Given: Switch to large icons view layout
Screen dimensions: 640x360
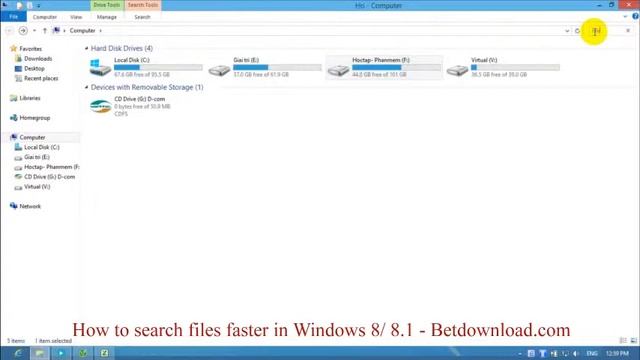Looking at the screenshot, I should pyautogui.click(x=633, y=340).
